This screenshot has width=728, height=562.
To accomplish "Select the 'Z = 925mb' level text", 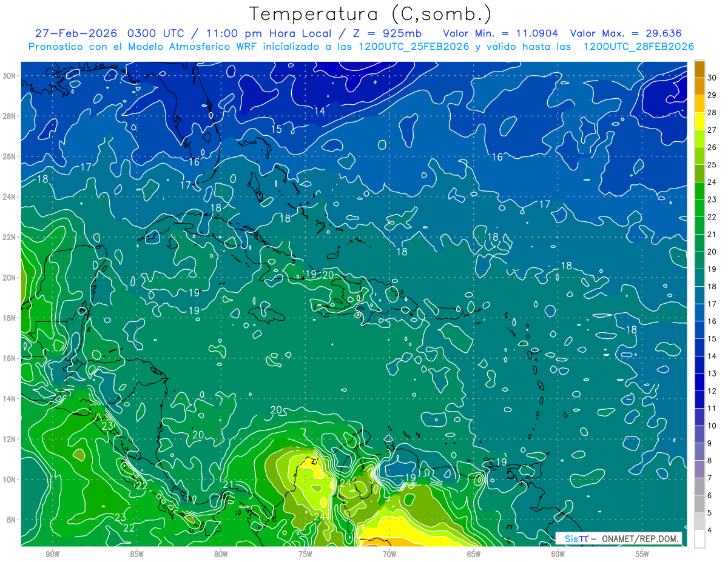I will pos(388,33).
